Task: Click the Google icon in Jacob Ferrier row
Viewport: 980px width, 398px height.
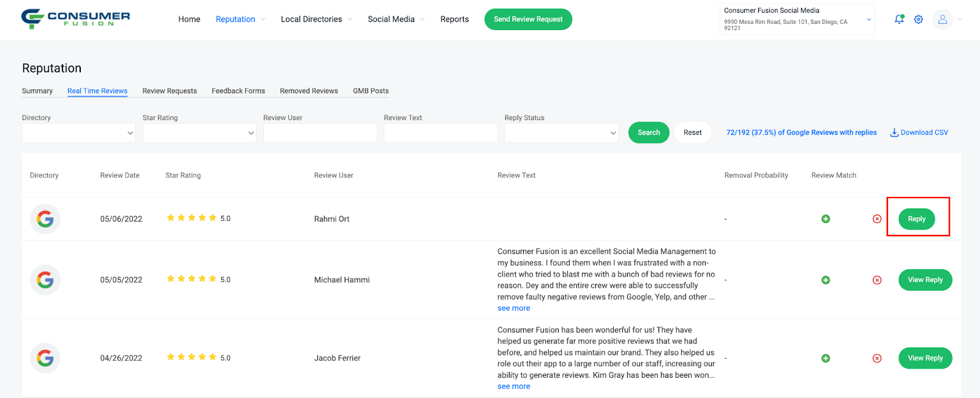Action: [x=45, y=358]
